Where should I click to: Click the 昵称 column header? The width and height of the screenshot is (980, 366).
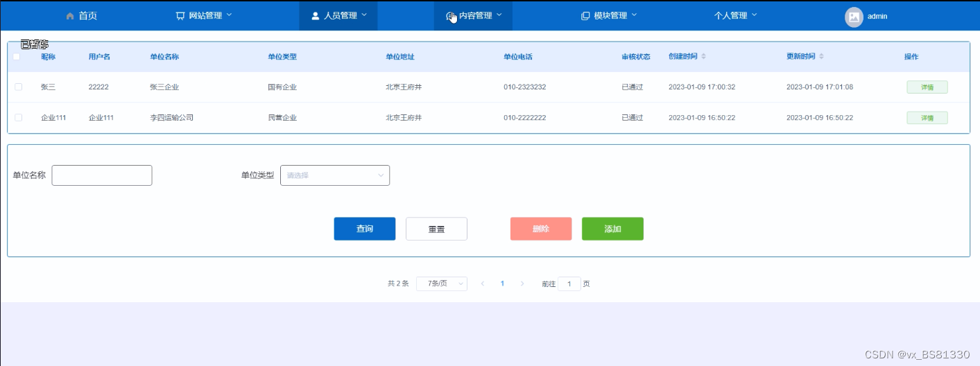point(48,57)
